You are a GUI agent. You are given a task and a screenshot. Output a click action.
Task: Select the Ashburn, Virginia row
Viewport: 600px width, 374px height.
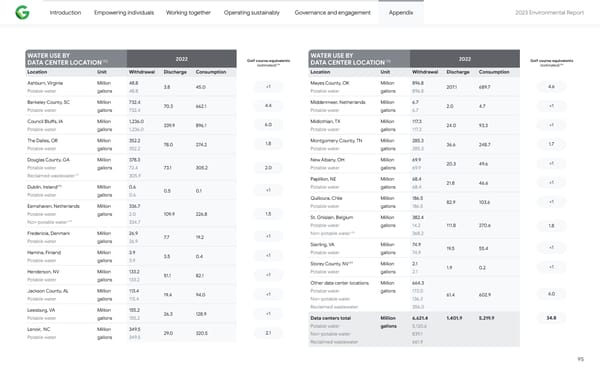(131, 87)
